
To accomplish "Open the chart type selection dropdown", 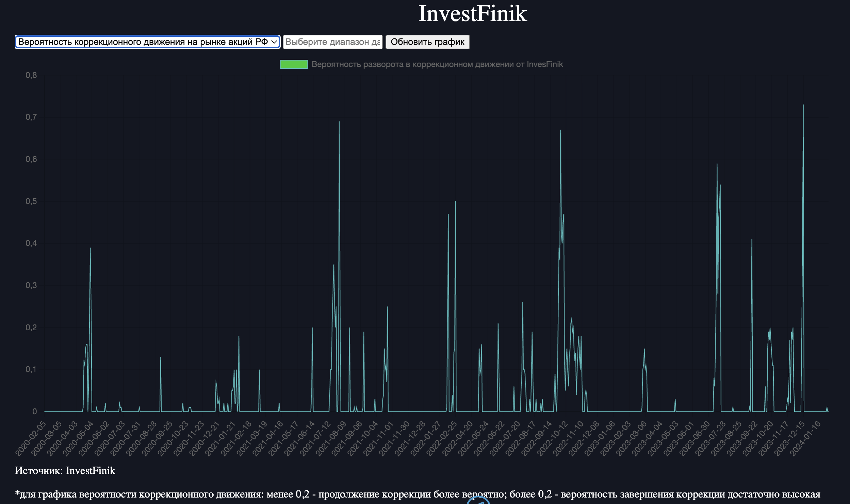I will click(147, 42).
